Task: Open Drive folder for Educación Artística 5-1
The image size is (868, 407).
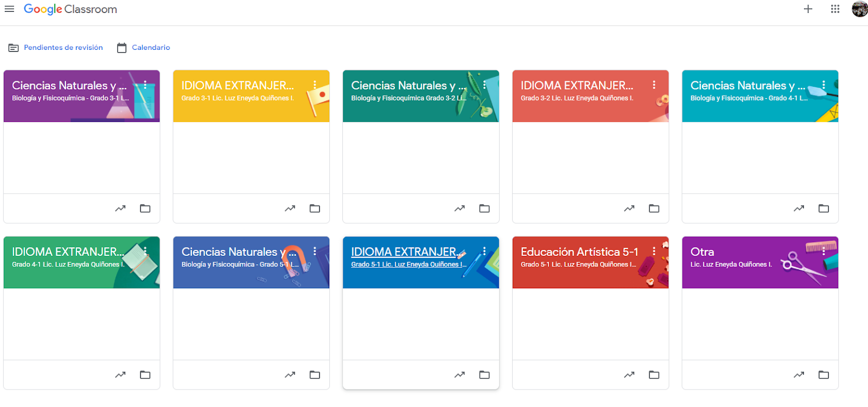Action: 654,374
